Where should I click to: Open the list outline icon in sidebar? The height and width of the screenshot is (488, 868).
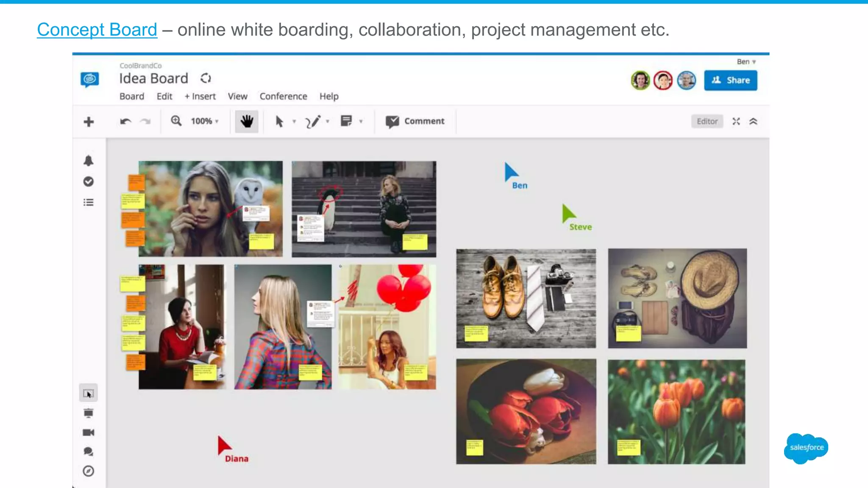click(88, 202)
